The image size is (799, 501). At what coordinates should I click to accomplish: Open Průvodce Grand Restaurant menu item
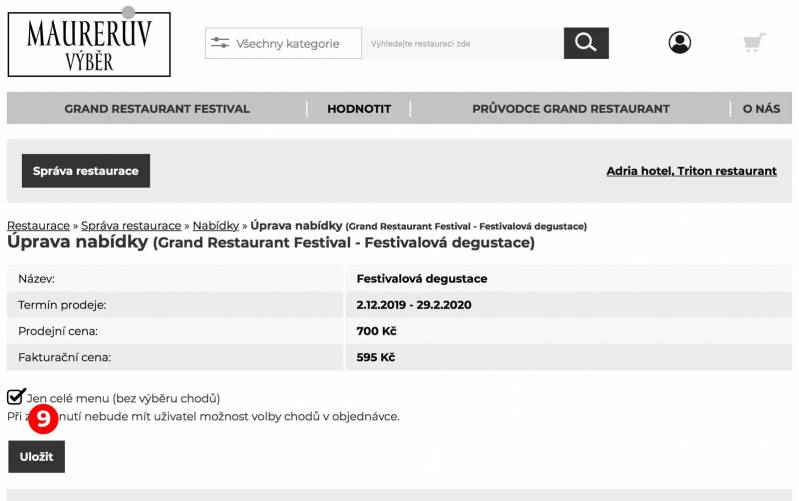tap(571, 109)
